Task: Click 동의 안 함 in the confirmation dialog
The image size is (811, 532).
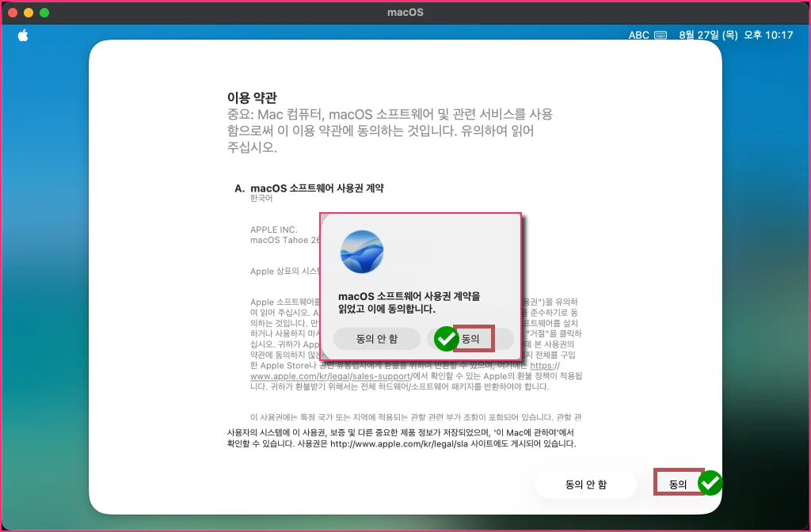Action: (376, 339)
